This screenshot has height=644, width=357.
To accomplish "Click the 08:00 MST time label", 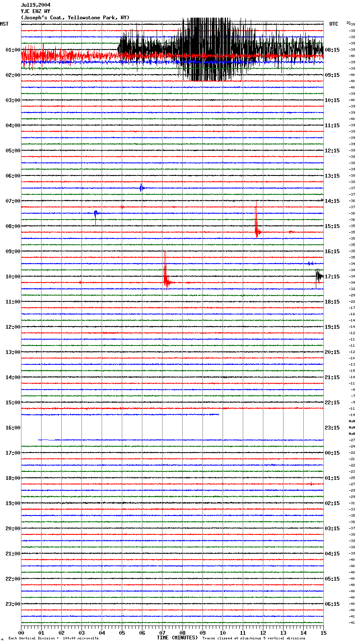I will tap(13, 226).
